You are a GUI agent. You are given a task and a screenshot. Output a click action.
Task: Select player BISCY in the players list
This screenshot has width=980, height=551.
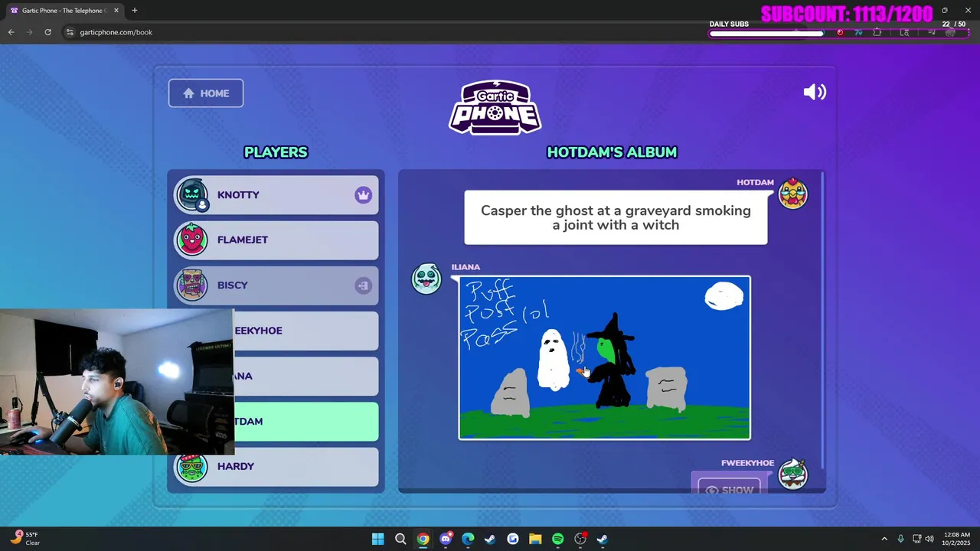click(276, 285)
